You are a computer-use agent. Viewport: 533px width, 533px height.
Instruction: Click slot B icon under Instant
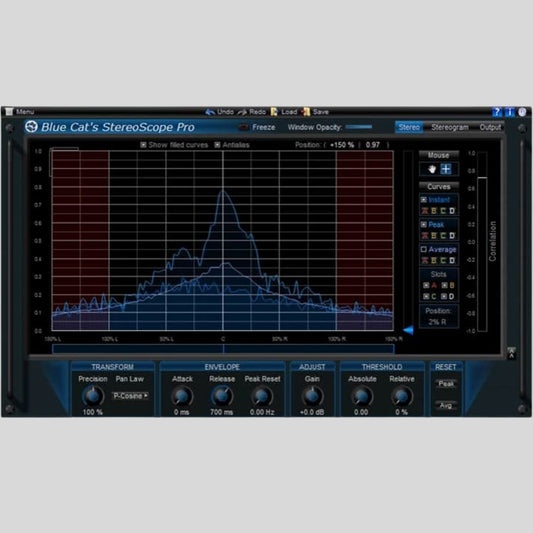coord(434,211)
